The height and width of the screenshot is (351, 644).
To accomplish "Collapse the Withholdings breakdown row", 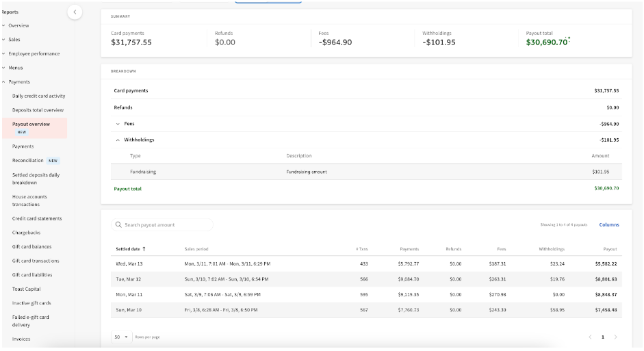I will click(x=118, y=140).
